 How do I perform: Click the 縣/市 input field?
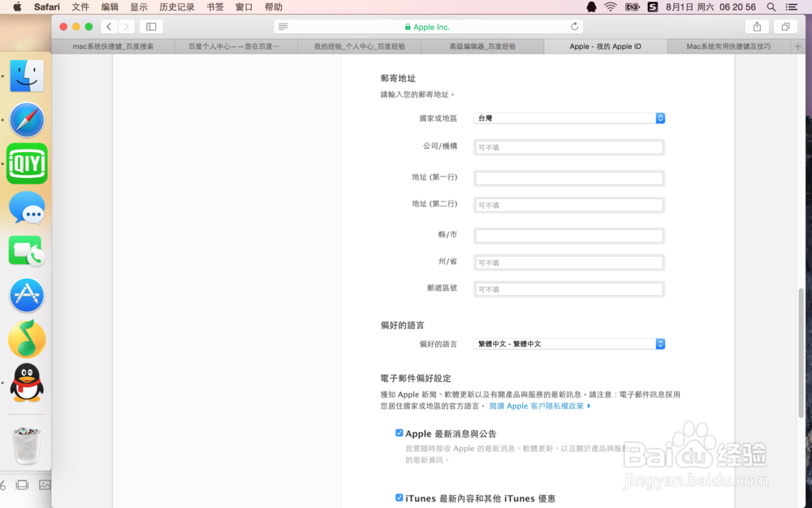tap(569, 236)
